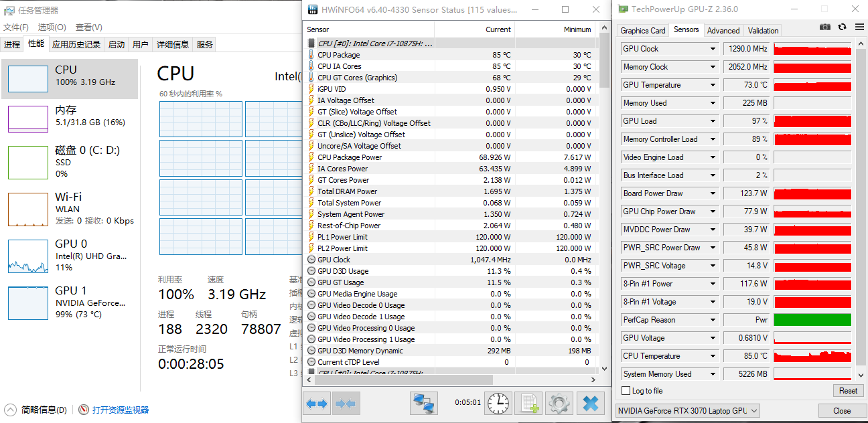The width and height of the screenshot is (868, 423).
Task: Open the 查看(V) menu
Action: pos(88,27)
